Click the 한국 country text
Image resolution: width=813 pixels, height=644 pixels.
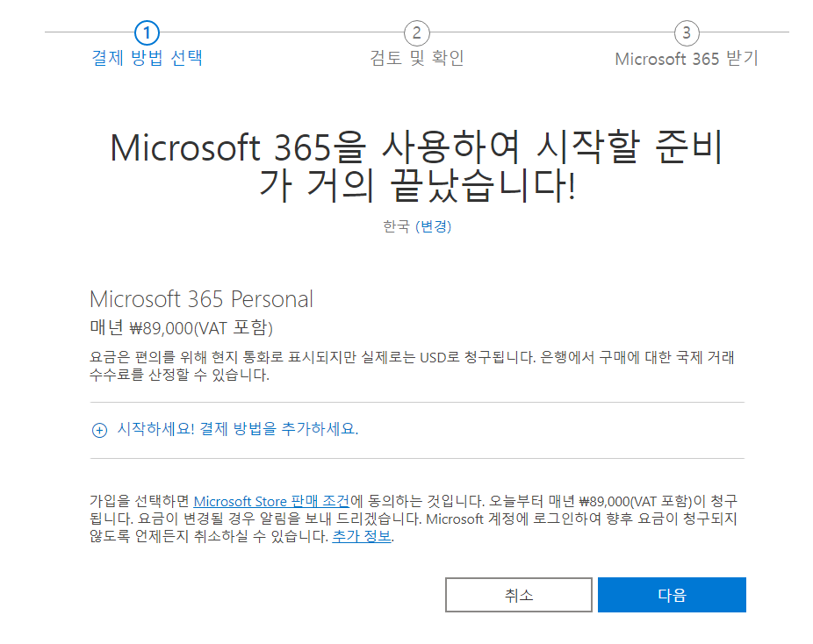[x=396, y=226]
